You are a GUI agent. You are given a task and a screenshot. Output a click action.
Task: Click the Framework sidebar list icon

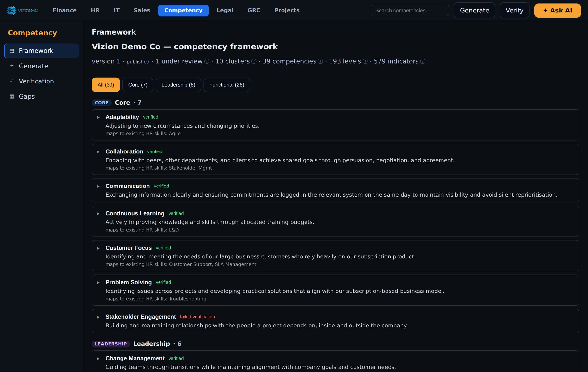point(12,51)
